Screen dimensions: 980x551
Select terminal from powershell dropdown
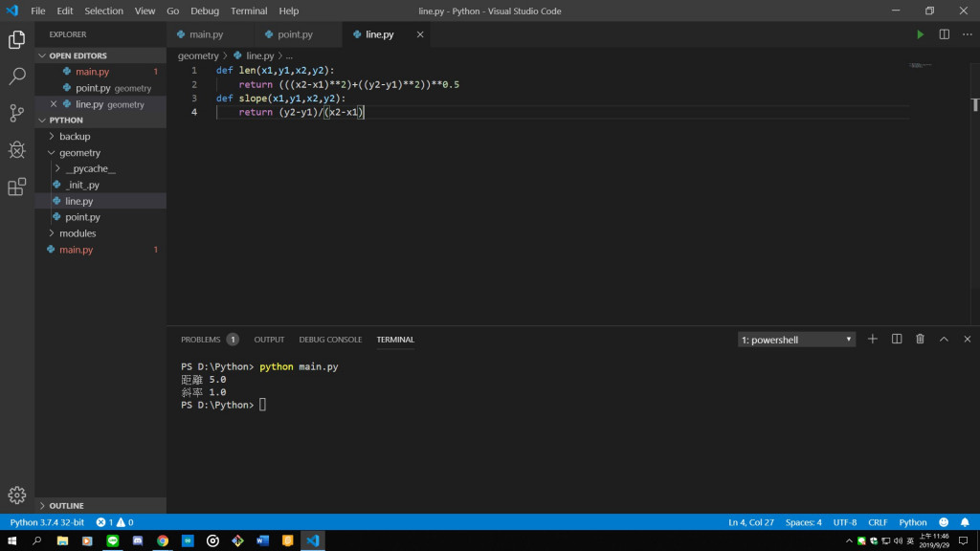coord(796,340)
